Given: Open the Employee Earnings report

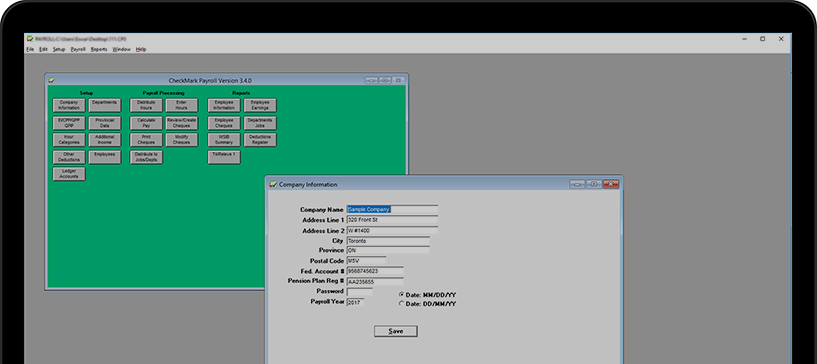Looking at the screenshot, I should point(260,105).
